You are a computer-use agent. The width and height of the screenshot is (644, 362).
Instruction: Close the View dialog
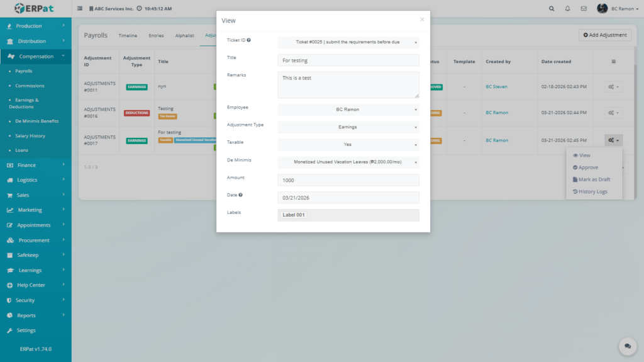(x=422, y=20)
